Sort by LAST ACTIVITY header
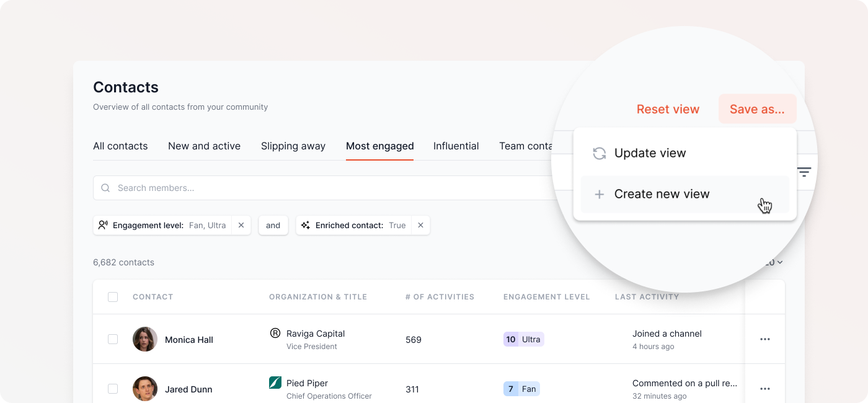868x403 pixels. click(647, 297)
